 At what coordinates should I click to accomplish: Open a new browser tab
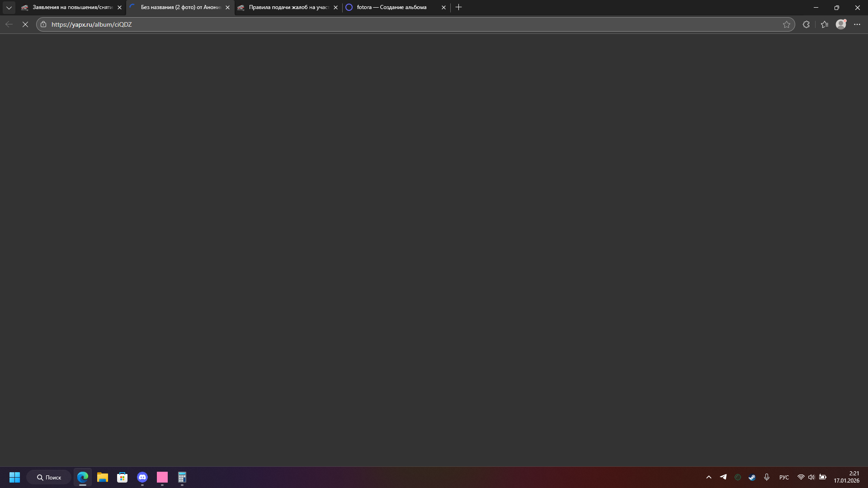tap(459, 7)
